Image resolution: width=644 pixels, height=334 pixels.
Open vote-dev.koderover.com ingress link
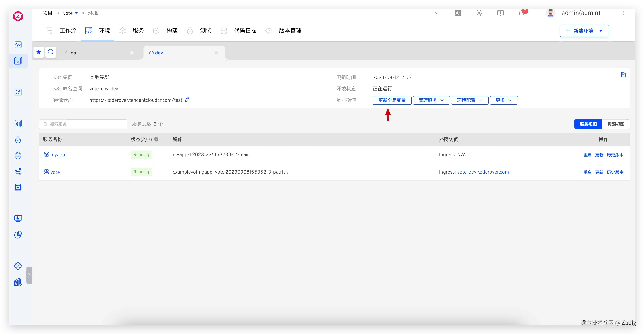coord(483,172)
